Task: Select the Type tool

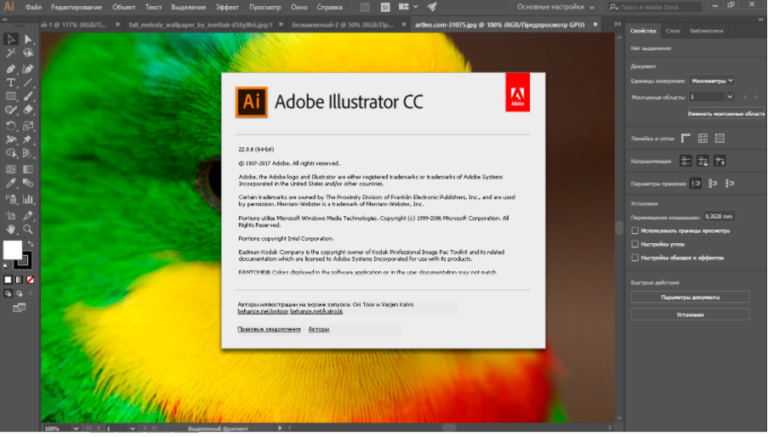Action: (10, 82)
